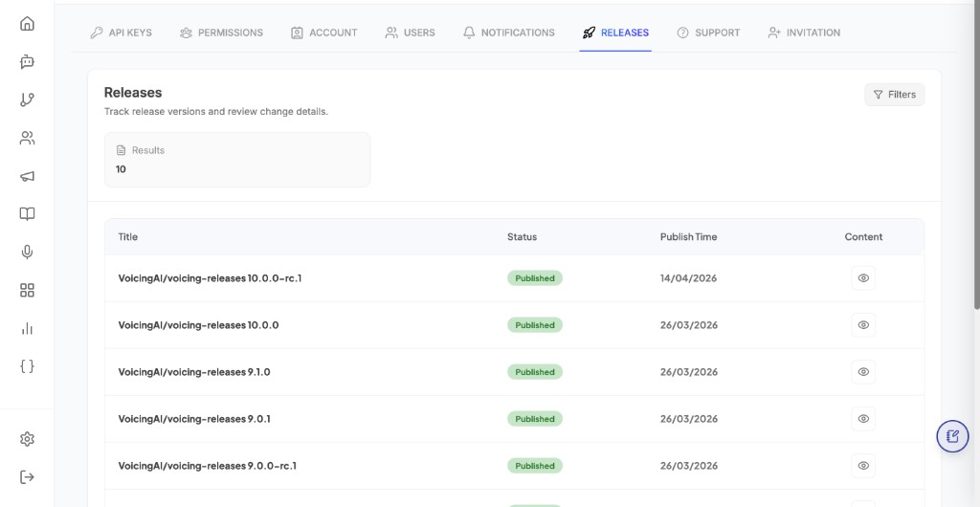The image size is (980, 507).
Task: View content of release 10.0.0
Action: point(863,324)
